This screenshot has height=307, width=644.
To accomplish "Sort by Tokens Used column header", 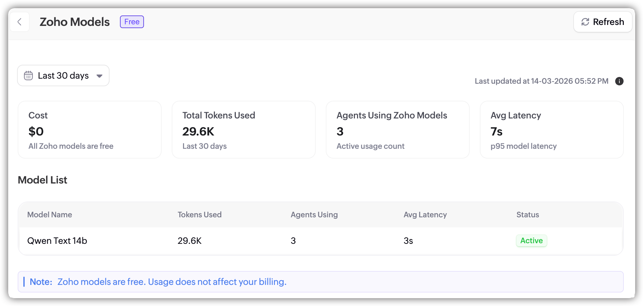I will pyautogui.click(x=200, y=215).
